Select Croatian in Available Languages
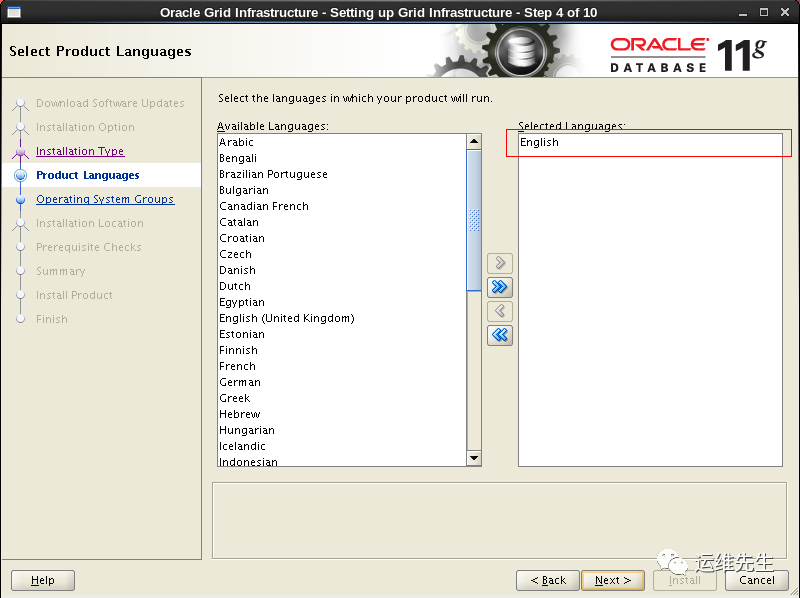Viewport: 800px width, 598px height. point(341,238)
